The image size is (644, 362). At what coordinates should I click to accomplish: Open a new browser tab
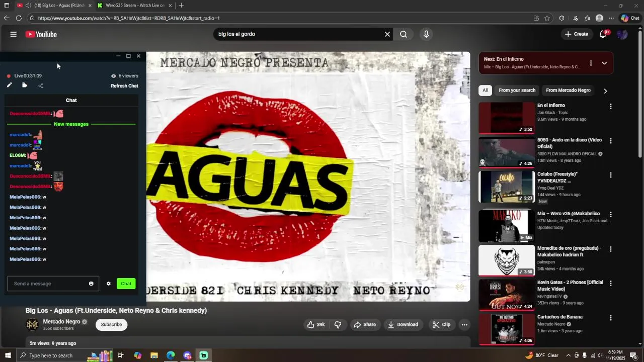click(181, 6)
